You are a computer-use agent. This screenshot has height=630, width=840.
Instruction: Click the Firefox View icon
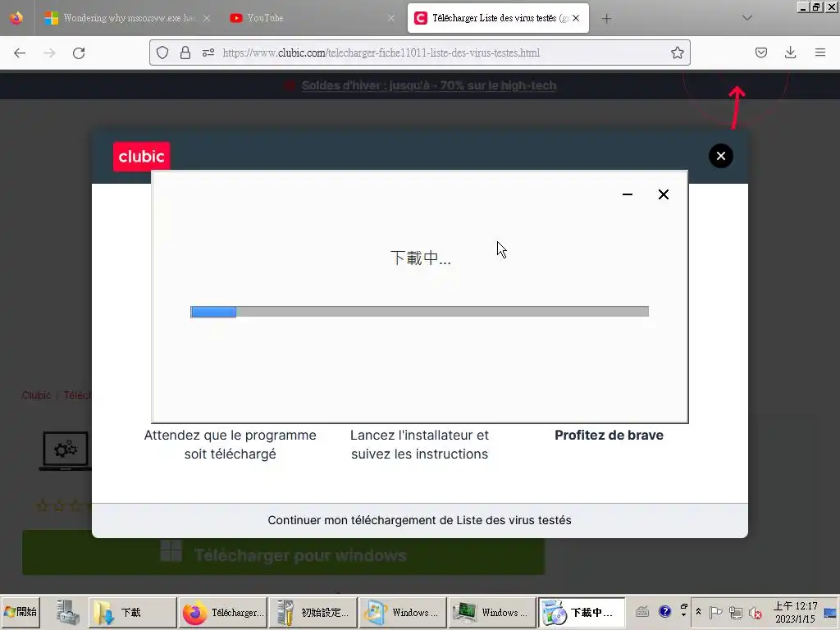click(x=16, y=18)
